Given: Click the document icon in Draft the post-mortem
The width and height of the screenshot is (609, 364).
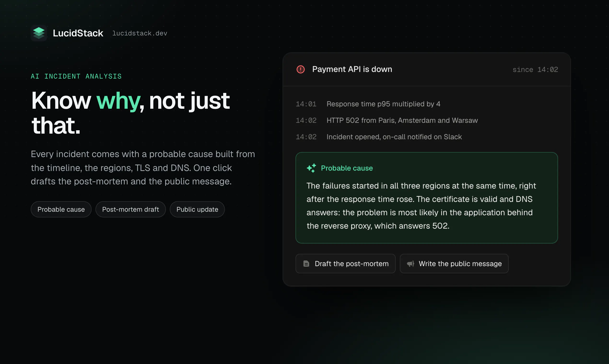Looking at the screenshot, I should pyautogui.click(x=306, y=264).
